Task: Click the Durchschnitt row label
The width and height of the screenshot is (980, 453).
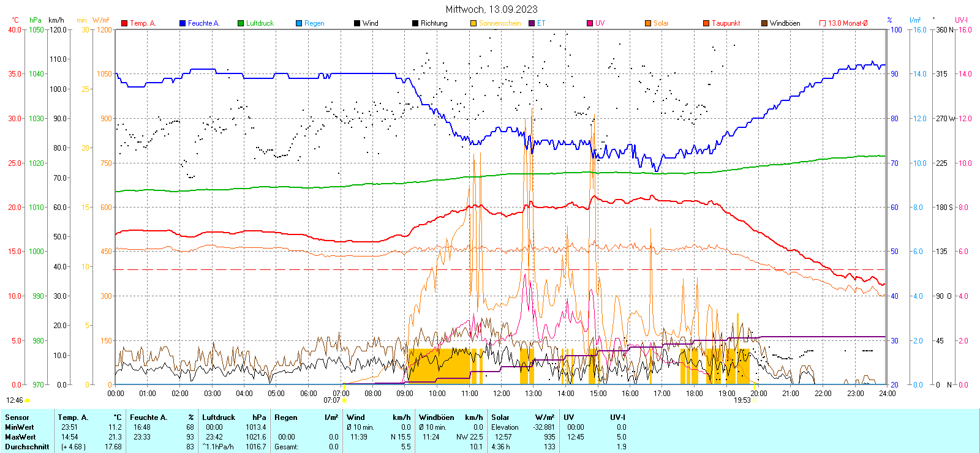Action: (x=27, y=447)
